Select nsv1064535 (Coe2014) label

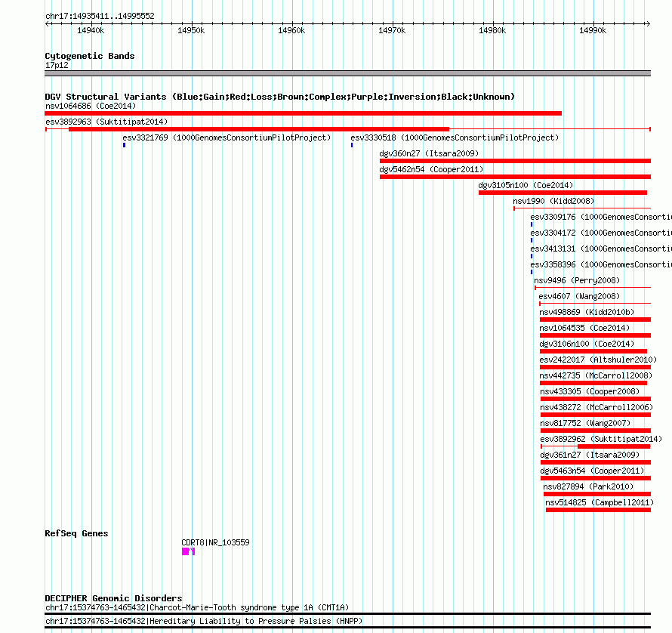(x=584, y=328)
